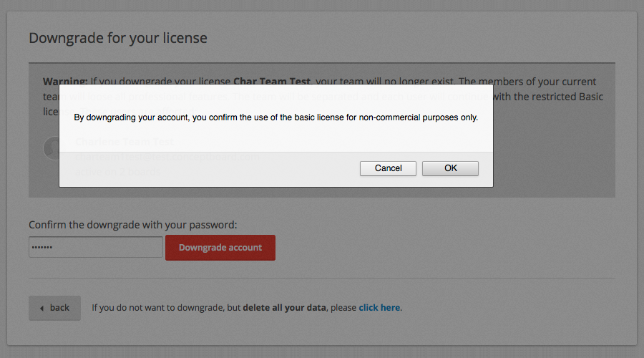
Task: Go back using the back button
Action: pyautogui.click(x=54, y=308)
